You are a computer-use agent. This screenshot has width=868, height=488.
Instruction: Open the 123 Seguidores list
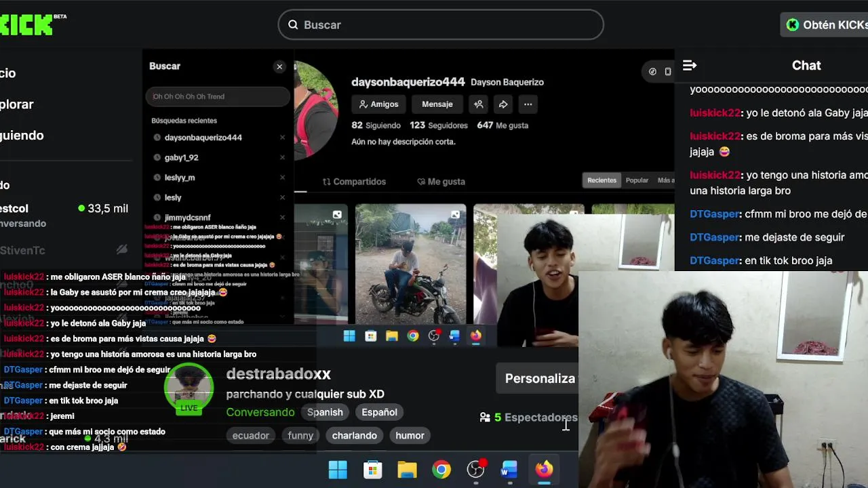coord(439,125)
